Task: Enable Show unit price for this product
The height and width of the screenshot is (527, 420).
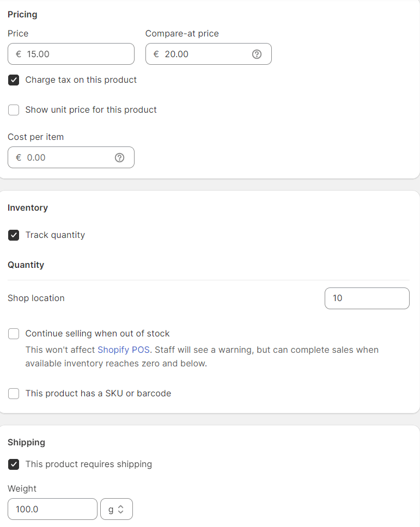Action: (14, 110)
